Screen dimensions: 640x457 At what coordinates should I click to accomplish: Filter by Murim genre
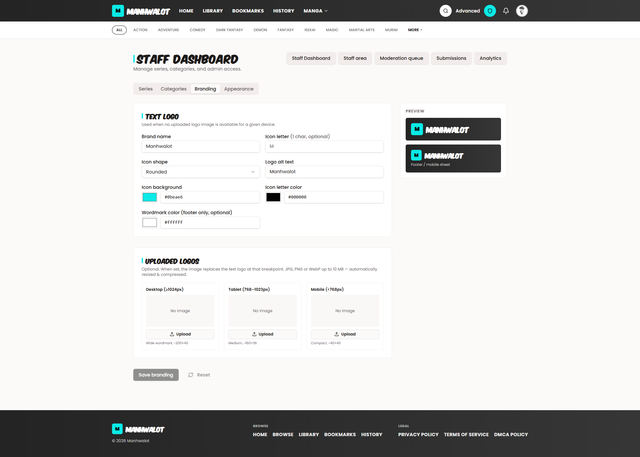point(391,30)
